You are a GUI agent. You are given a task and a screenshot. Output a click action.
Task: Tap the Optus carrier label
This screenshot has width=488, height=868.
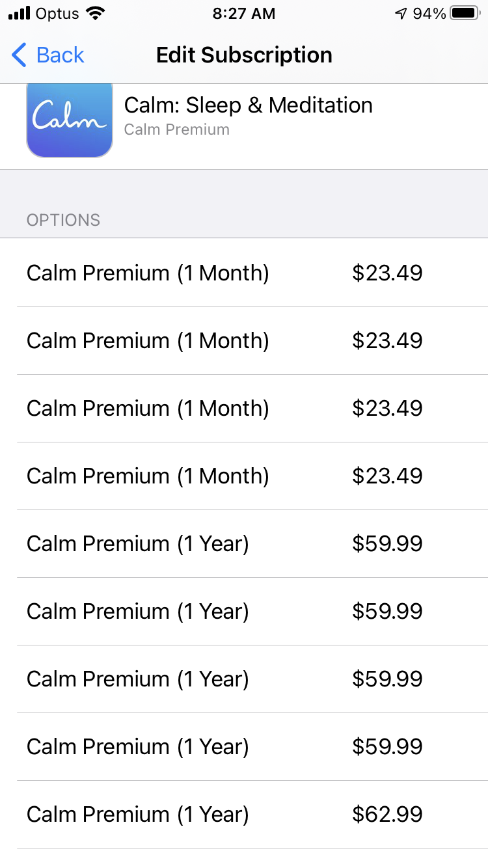[59, 14]
